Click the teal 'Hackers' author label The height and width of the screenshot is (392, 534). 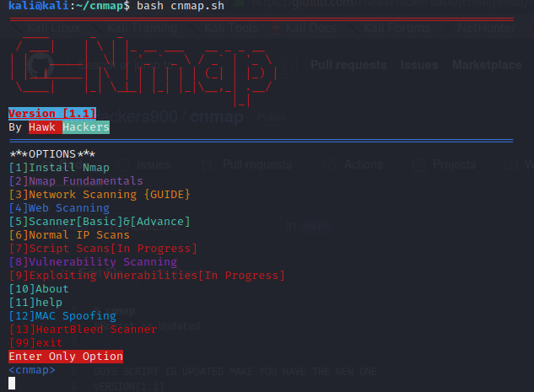[86, 127]
